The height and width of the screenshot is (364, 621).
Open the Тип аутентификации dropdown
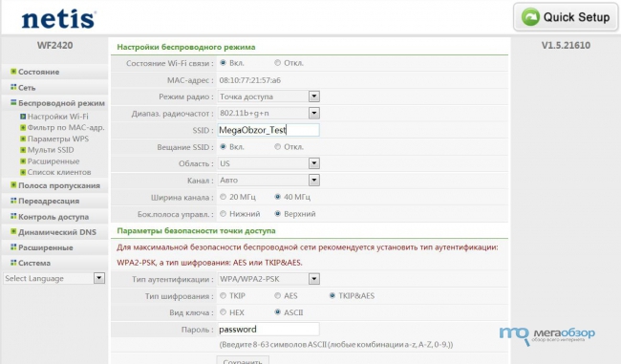click(268, 279)
